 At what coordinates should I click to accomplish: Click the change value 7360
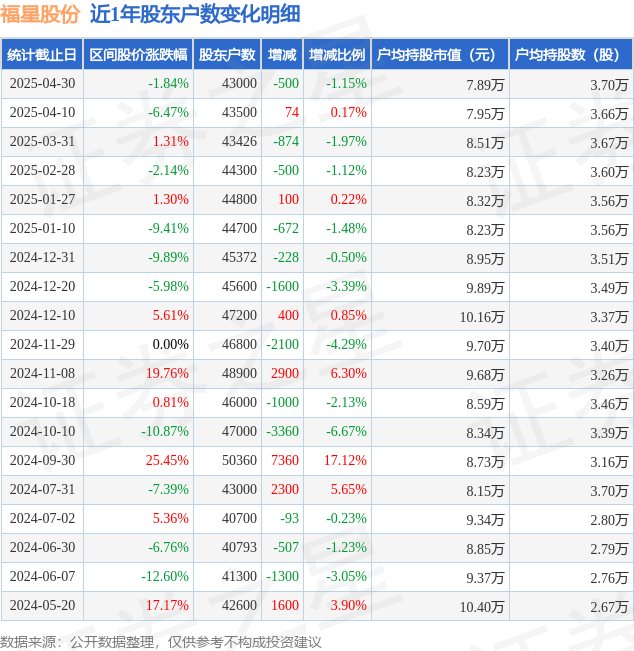(285, 460)
